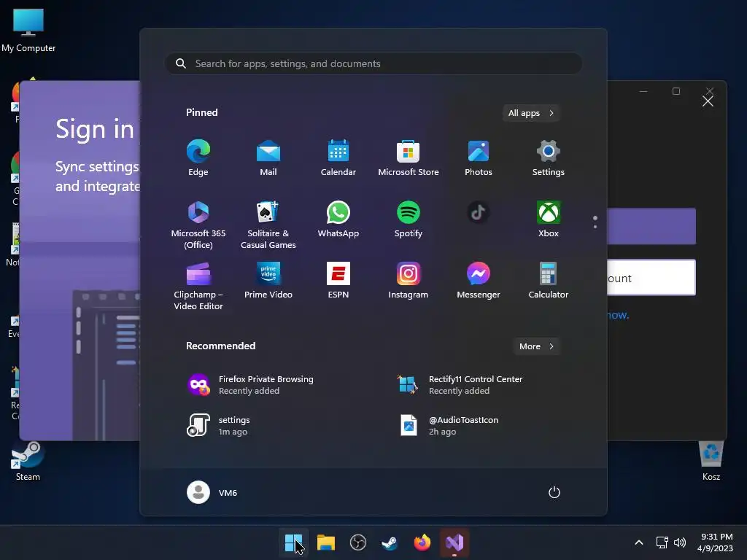Viewport: 747px width, 560px height.
Task: Click the Windows Start button
Action: 293,542
